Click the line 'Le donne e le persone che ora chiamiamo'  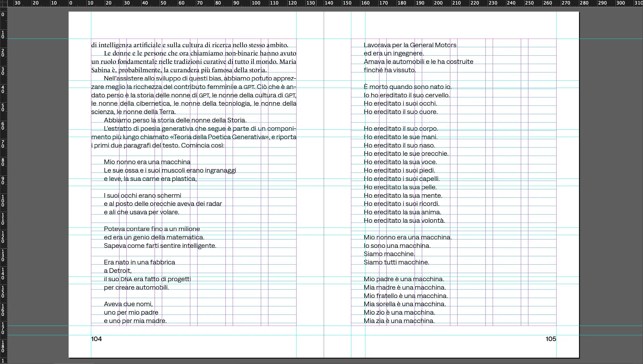click(x=200, y=53)
